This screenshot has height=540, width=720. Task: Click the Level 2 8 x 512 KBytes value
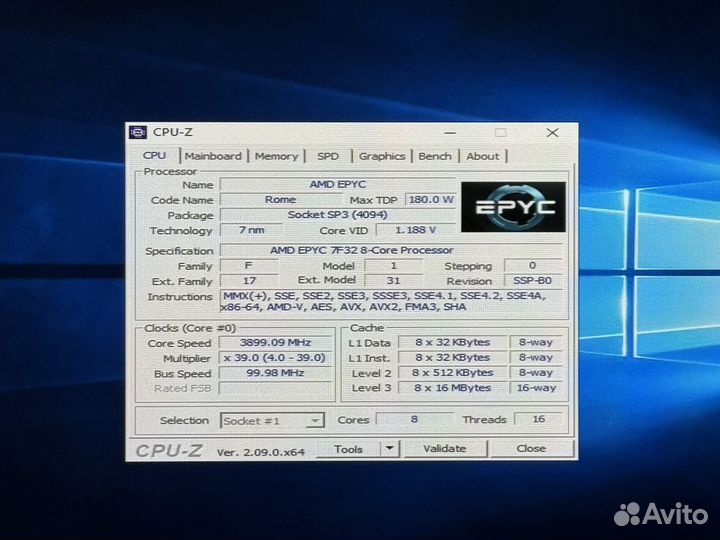click(453, 373)
